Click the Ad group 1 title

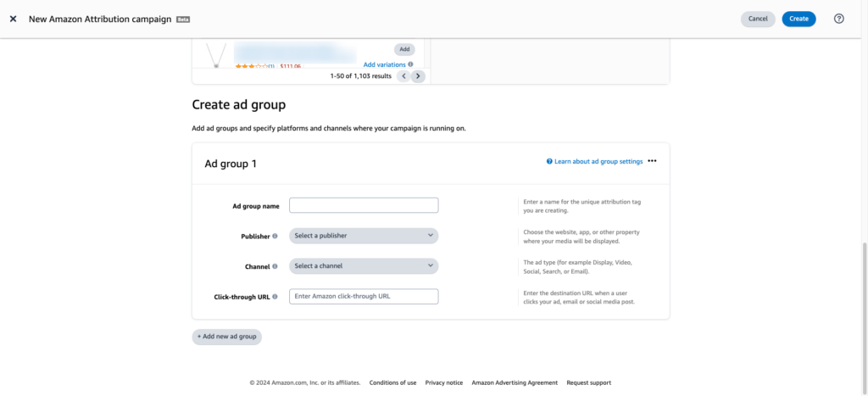[x=231, y=164]
